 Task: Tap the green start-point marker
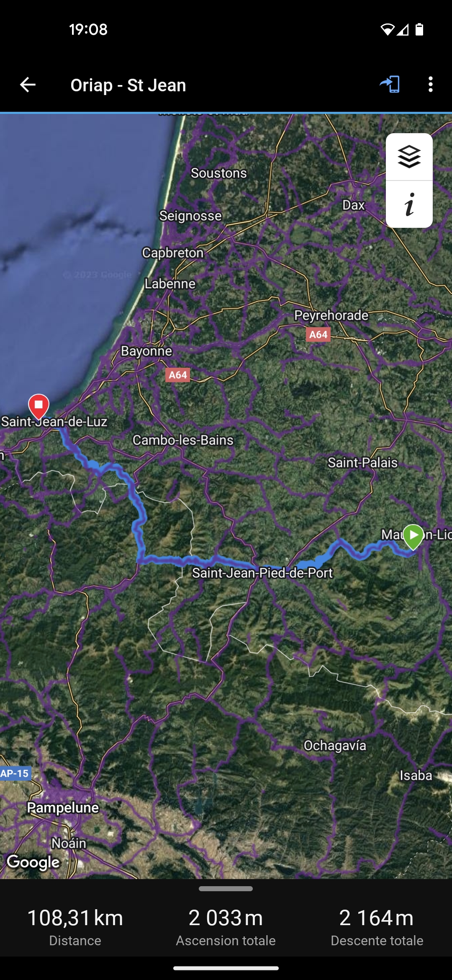[x=413, y=537]
